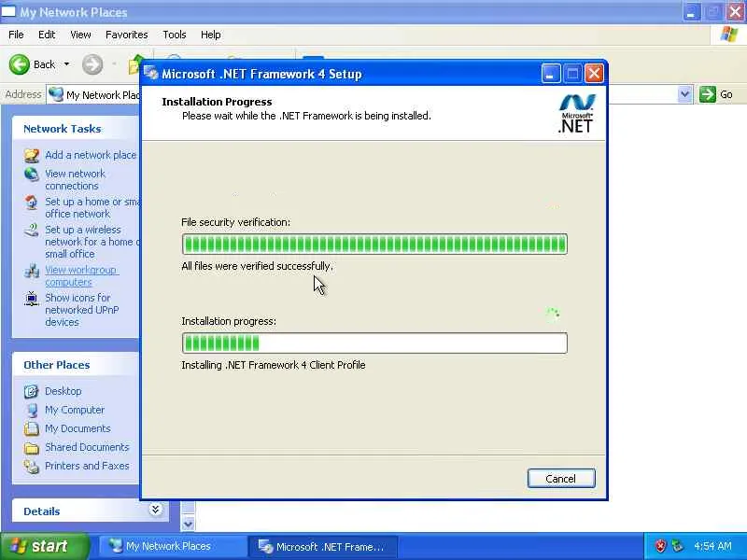Click the home network setup icon
The width and height of the screenshot is (747, 560).
(x=32, y=203)
